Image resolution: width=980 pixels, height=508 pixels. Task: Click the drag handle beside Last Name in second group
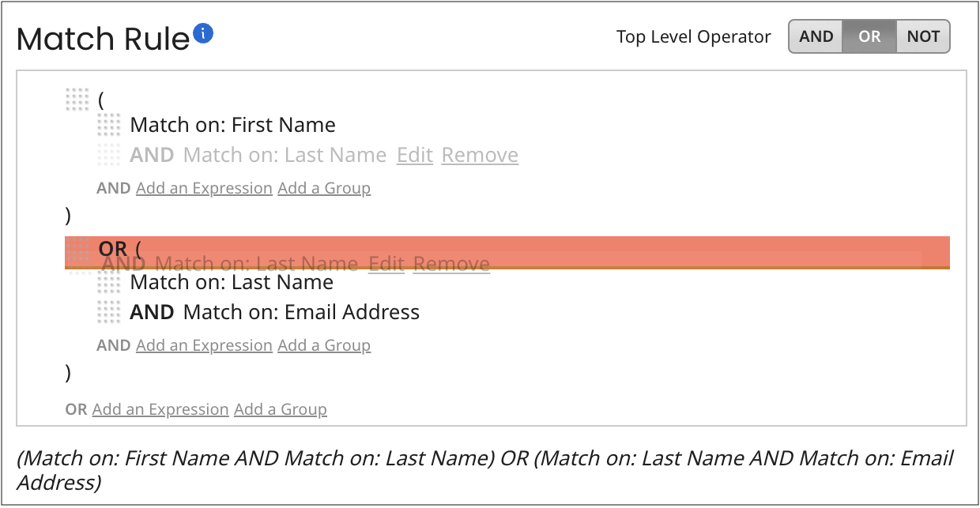point(111,282)
